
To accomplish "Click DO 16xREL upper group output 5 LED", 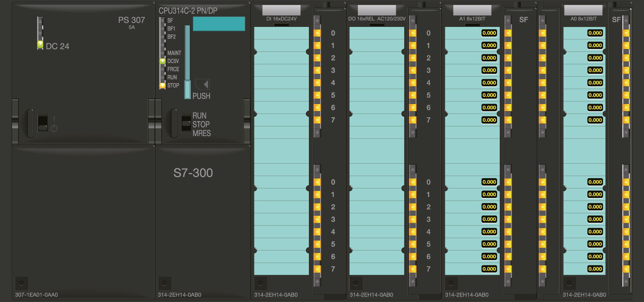I will tap(413, 95).
